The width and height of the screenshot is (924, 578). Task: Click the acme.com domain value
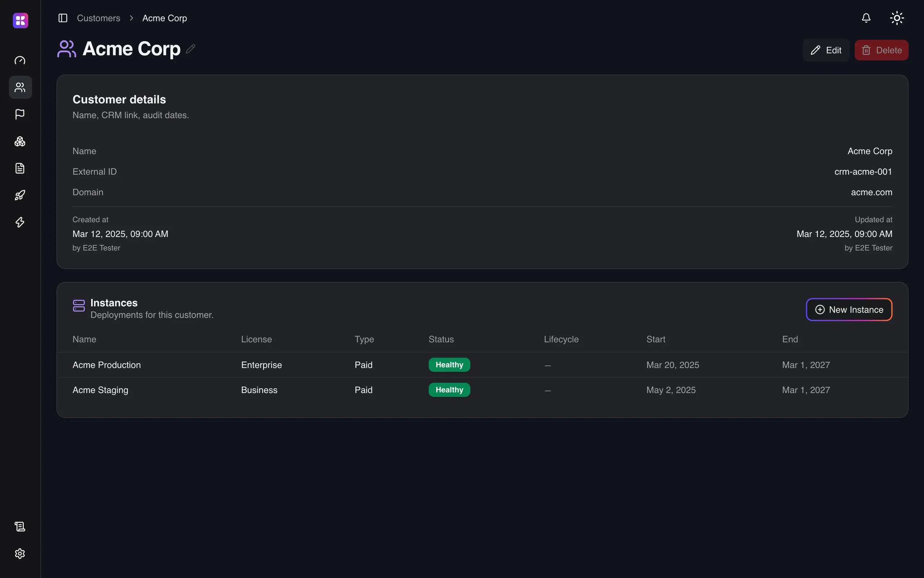[x=871, y=192]
